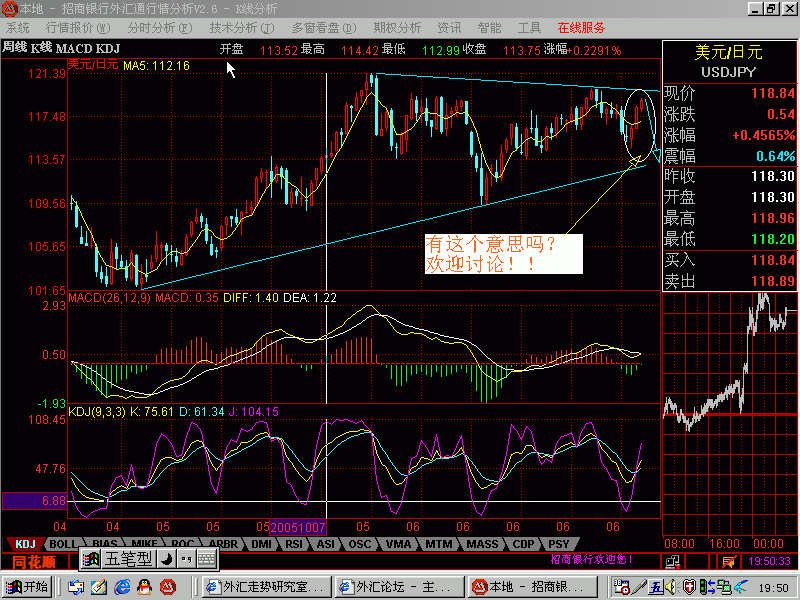Switch to the MASS indicator tab
This screenshot has height=600, width=800.
click(482, 544)
